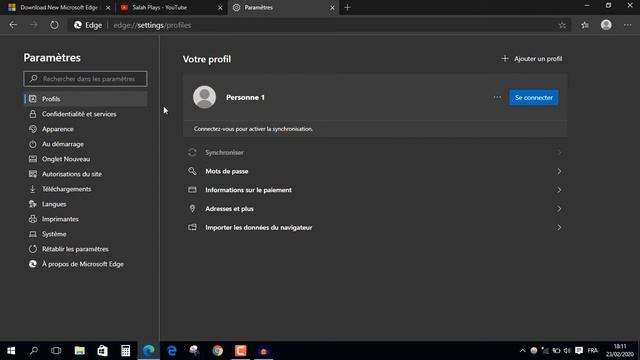
Task: Open File Explorer from taskbar
Action: 80,351
